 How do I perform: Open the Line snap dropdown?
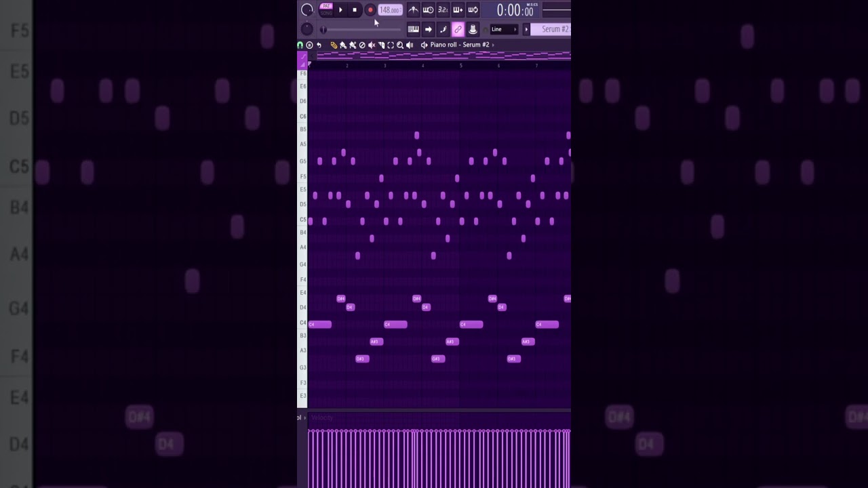(504, 29)
